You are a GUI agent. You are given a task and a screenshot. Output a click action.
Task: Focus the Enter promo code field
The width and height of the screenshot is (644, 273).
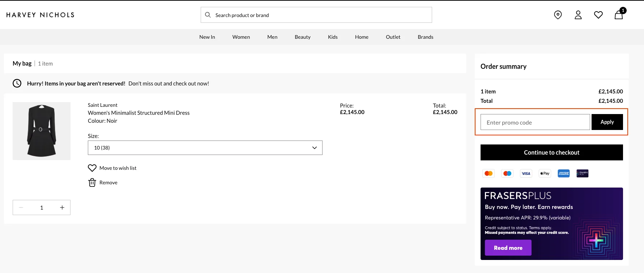pos(535,122)
